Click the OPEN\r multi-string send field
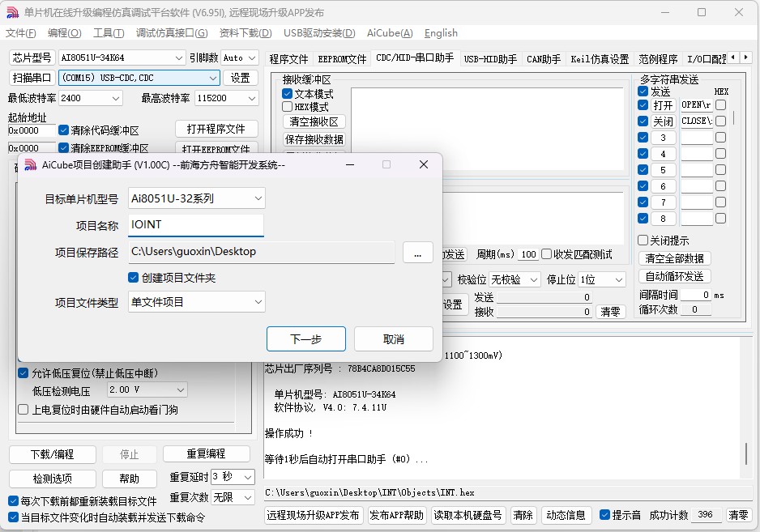This screenshot has height=532, width=760. [x=697, y=104]
